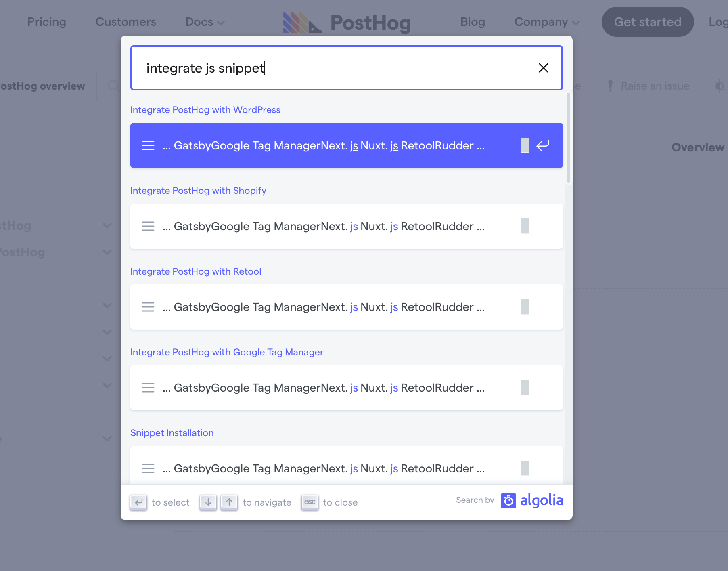Click the enter-arrow icon on highlighted result
This screenshot has width=728, height=571.
click(543, 145)
